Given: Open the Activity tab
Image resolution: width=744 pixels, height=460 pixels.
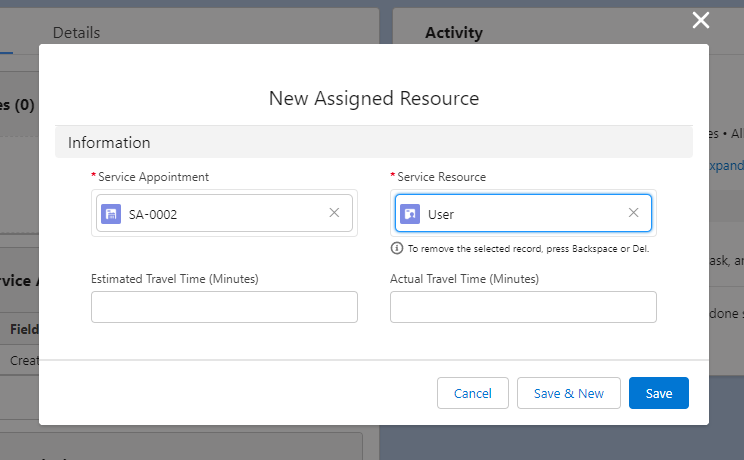Looking at the screenshot, I should point(454,33).
